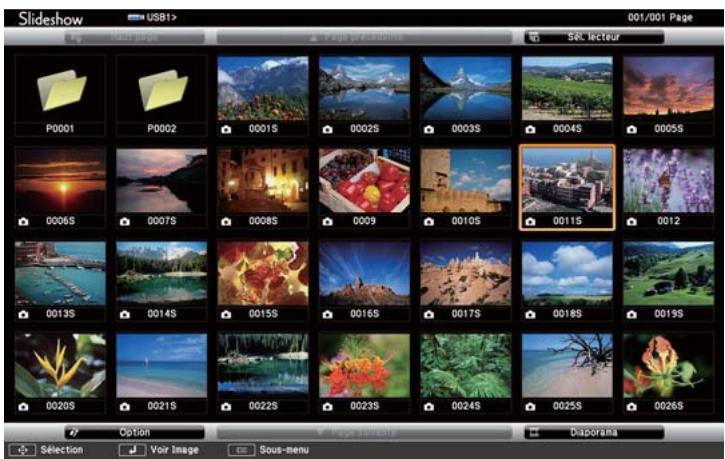Click the camera icon beside 0019S
Viewport: 725px width, 459px height.
click(632, 314)
